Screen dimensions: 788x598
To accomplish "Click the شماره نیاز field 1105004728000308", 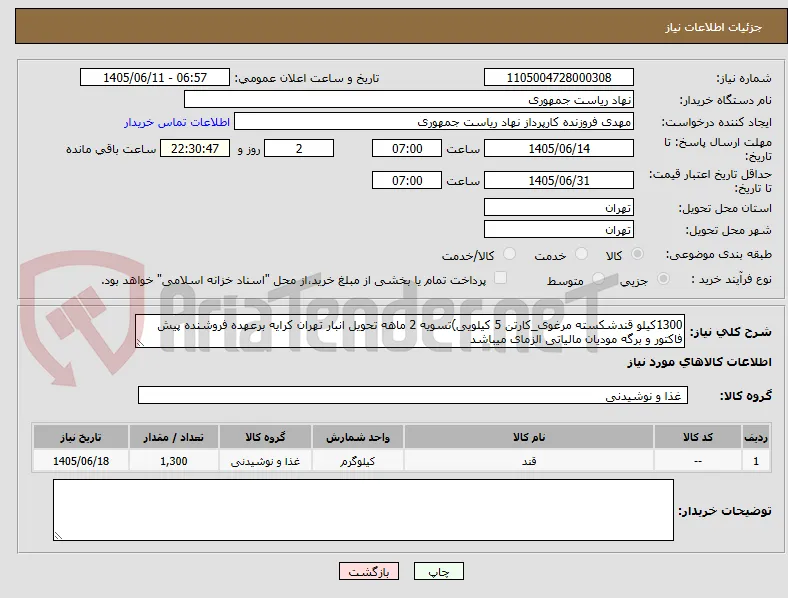I will coord(559,77).
